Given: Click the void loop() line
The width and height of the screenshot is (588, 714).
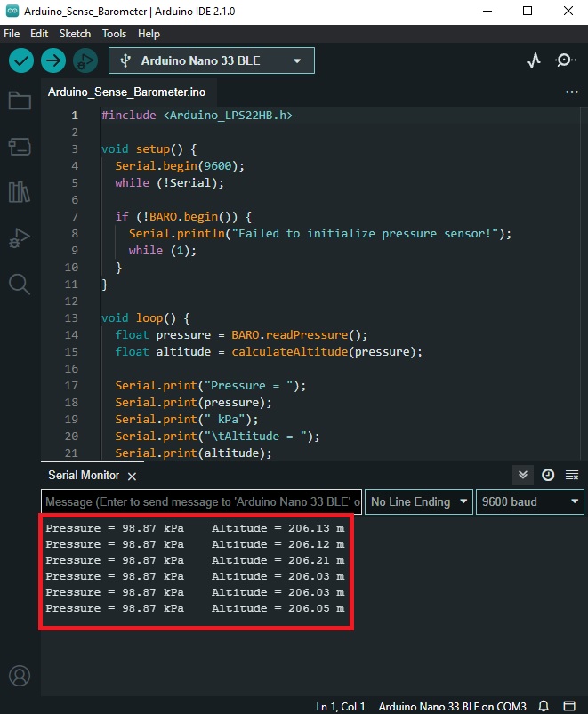Looking at the screenshot, I should [145, 317].
